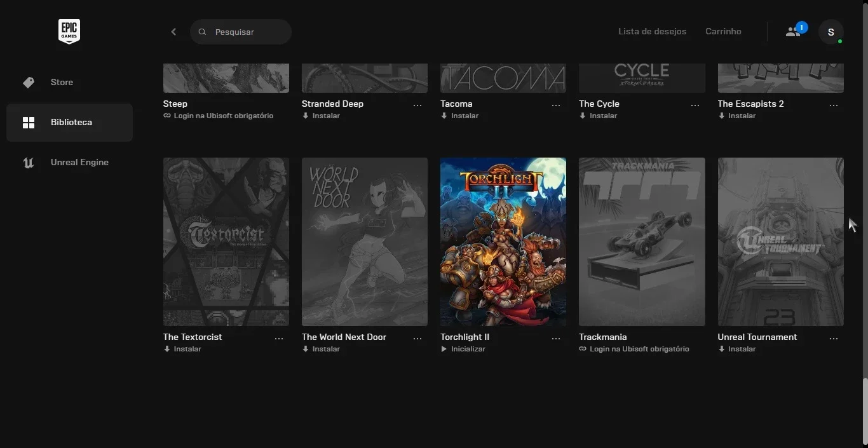Click Instalar under Stranded Deep
Image resolution: width=868 pixels, height=448 pixels.
coord(326,116)
